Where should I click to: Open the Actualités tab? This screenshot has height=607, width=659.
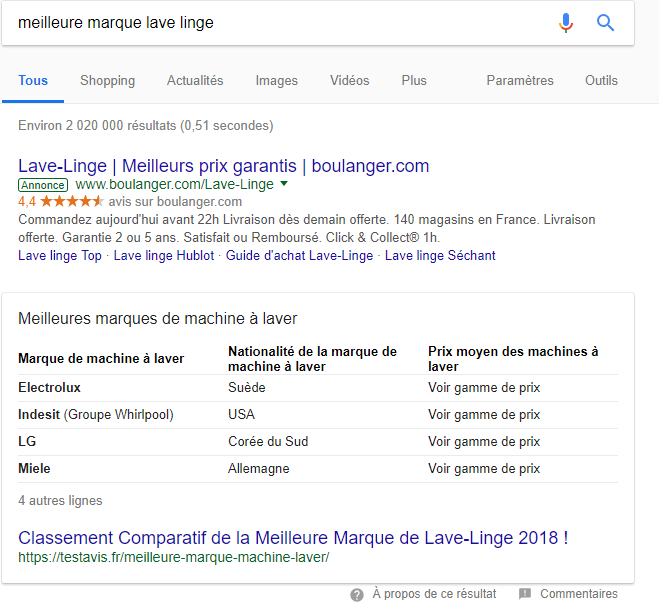pyautogui.click(x=195, y=80)
